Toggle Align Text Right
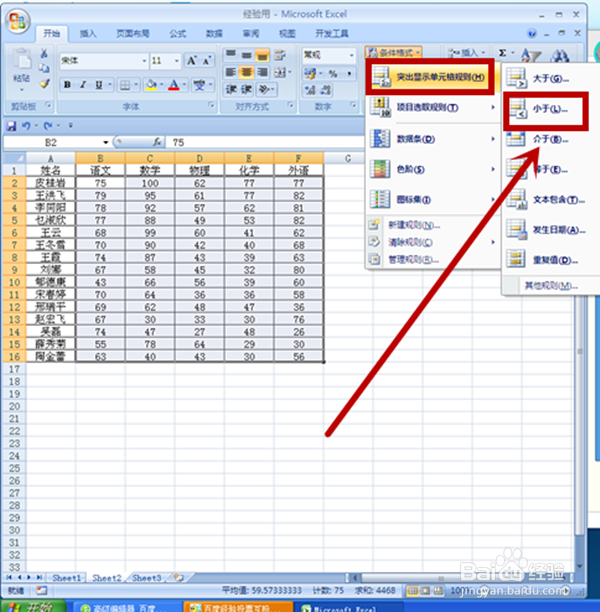The width and height of the screenshot is (600, 612). (262, 72)
